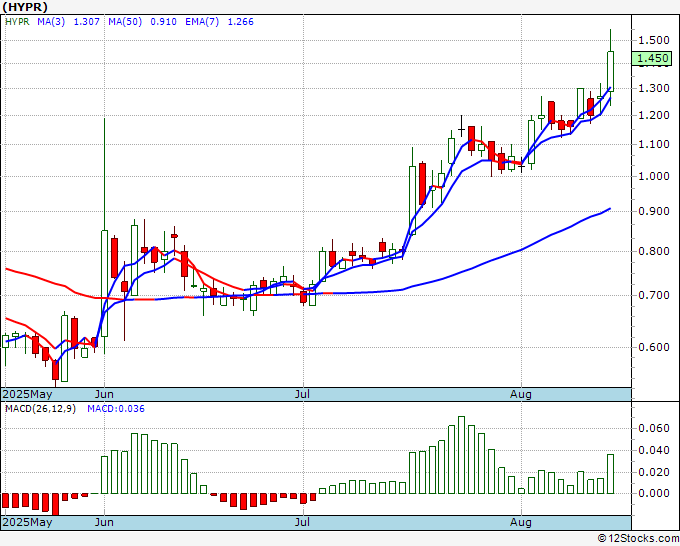Click Jun on the price chart axis
This screenshot has width=680, height=546.
(104, 394)
